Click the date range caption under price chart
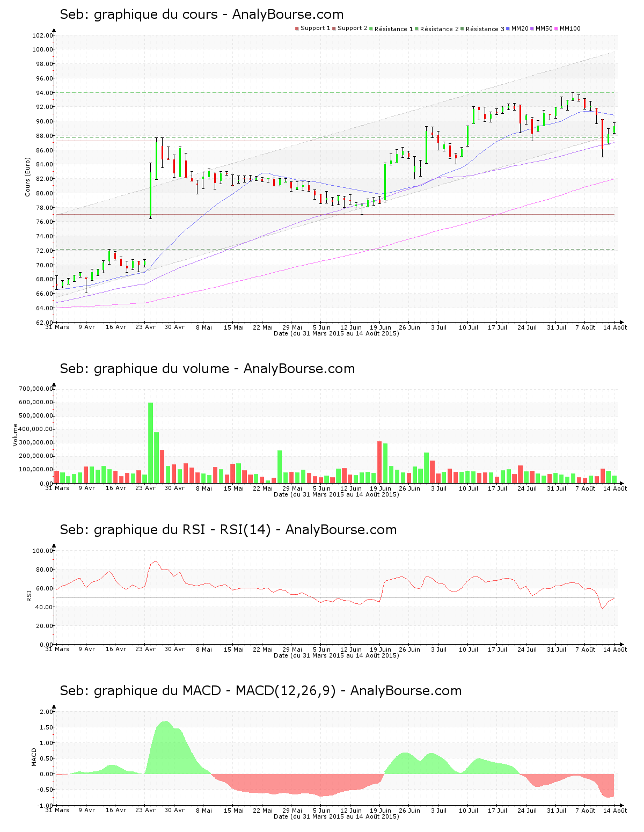The image size is (644, 832). pyautogui.click(x=336, y=333)
